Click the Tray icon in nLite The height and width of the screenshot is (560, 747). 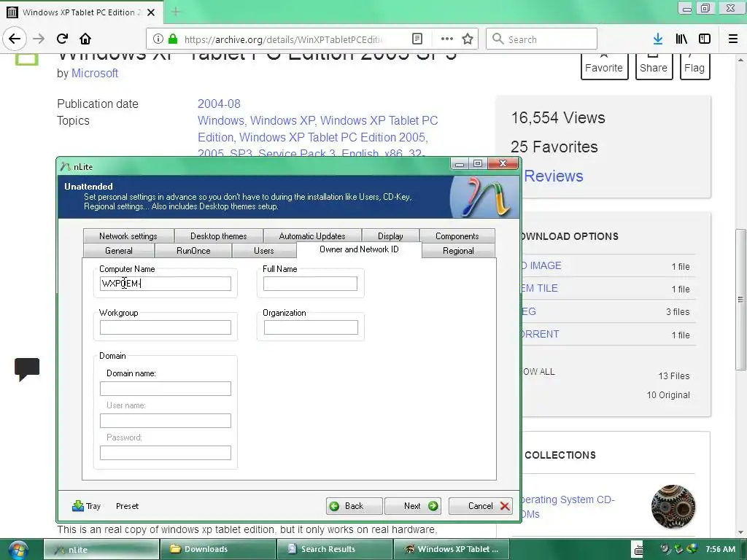coord(86,506)
